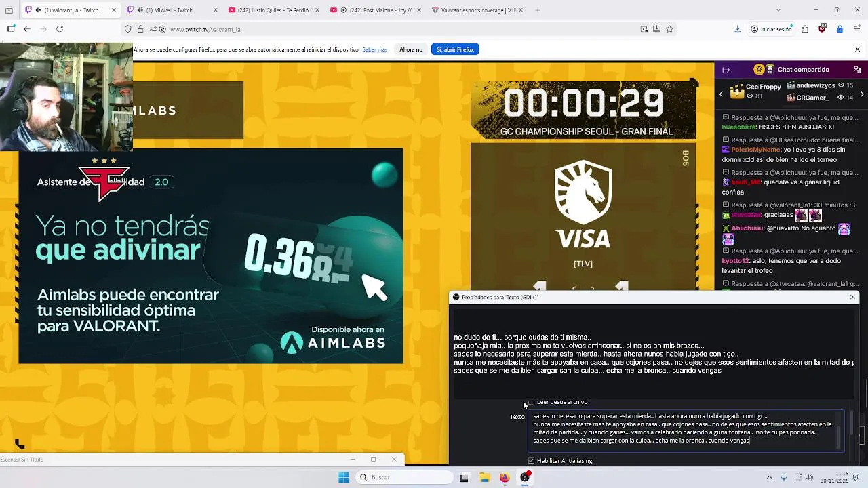The height and width of the screenshot is (488, 868).
Task: Close the 'Propiedades para Texto (GDI+)' dialog
Action: tap(852, 297)
